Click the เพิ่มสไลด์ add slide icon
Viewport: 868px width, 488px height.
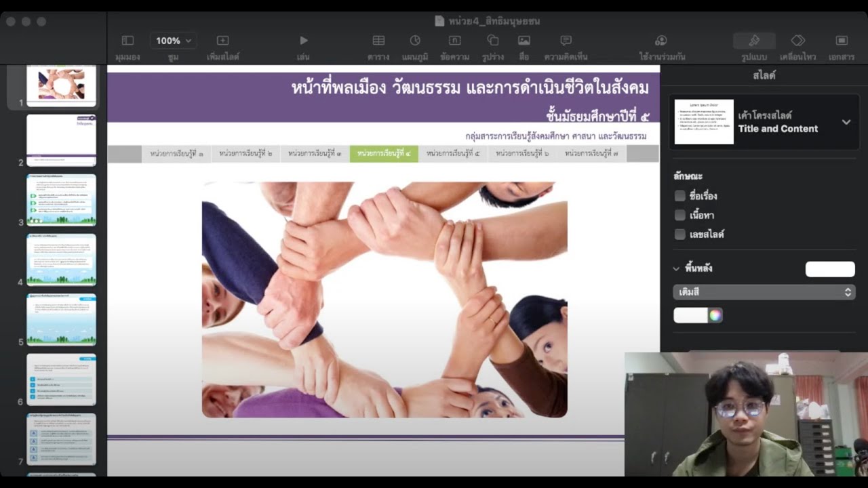pyautogui.click(x=222, y=41)
